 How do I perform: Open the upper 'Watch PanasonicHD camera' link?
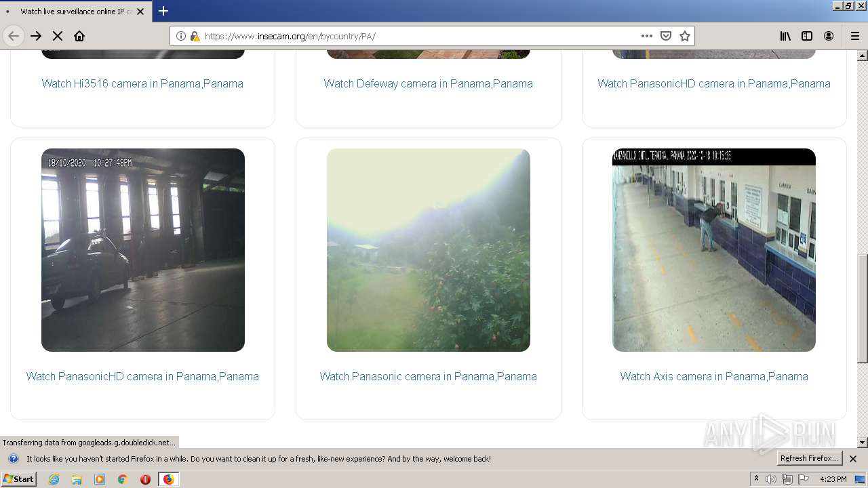tap(714, 83)
